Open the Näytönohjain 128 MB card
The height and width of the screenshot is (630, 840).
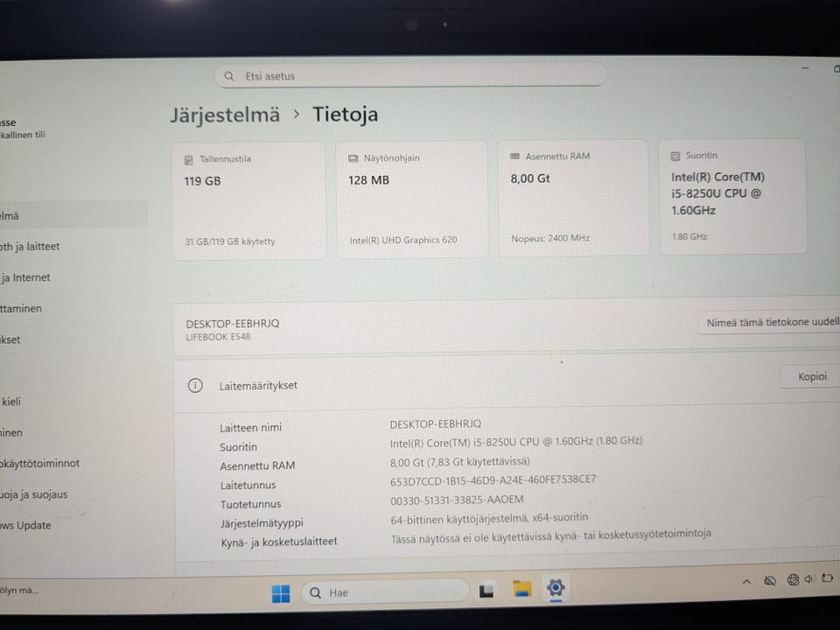point(412,199)
